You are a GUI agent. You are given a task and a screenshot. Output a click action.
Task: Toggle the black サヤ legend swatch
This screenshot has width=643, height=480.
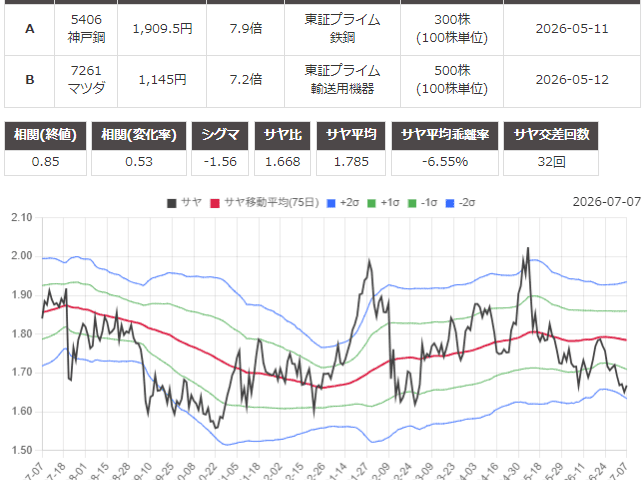[x=171, y=203]
